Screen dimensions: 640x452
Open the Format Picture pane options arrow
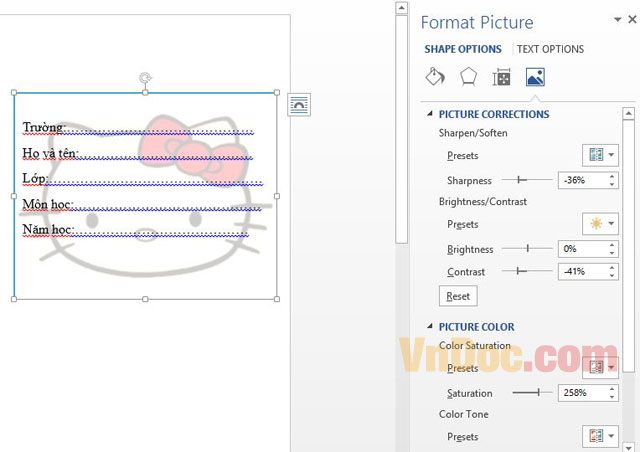(x=617, y=20)
